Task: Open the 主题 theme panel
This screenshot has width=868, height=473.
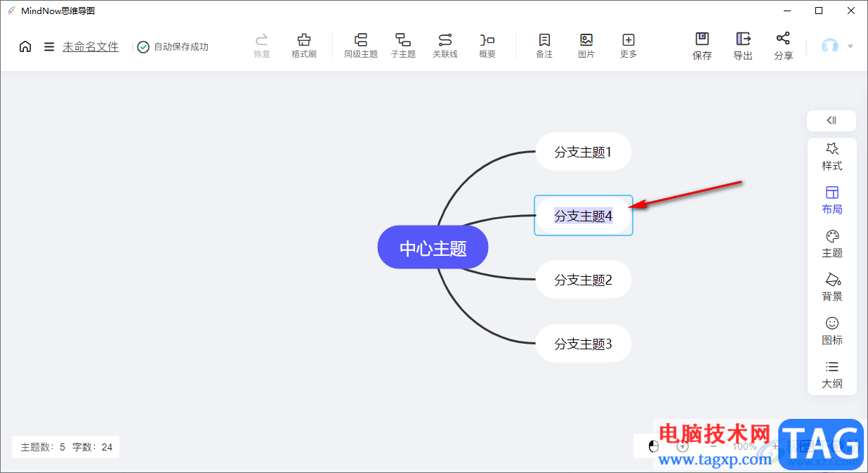Action: pyautogui.click(x=832, y=245)
